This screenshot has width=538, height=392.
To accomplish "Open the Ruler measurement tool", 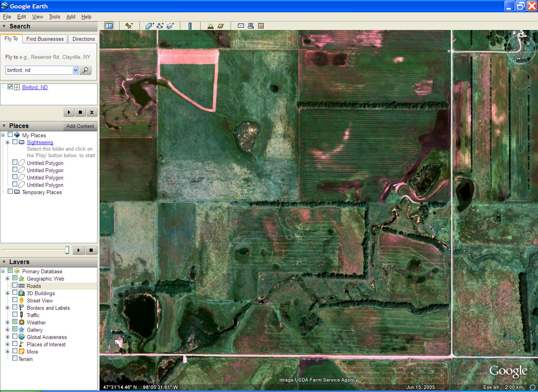I will click(x=190, y=26).
